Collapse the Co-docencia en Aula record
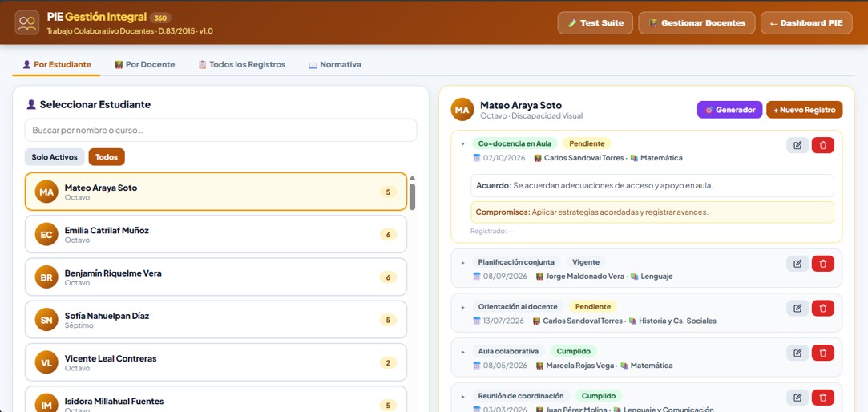Screen dimensions: 868x412 (x=462, y=144)
